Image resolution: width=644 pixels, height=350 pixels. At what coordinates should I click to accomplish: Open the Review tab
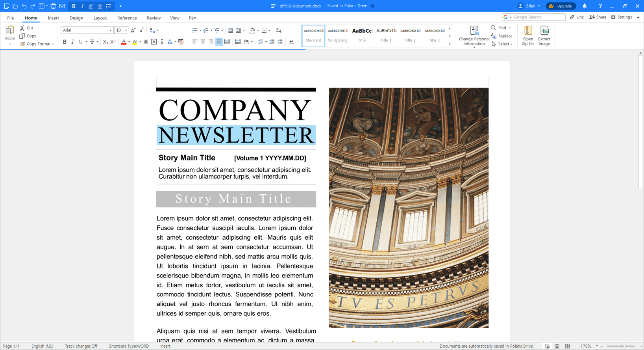pyautogui.click(x=154, y=18)
